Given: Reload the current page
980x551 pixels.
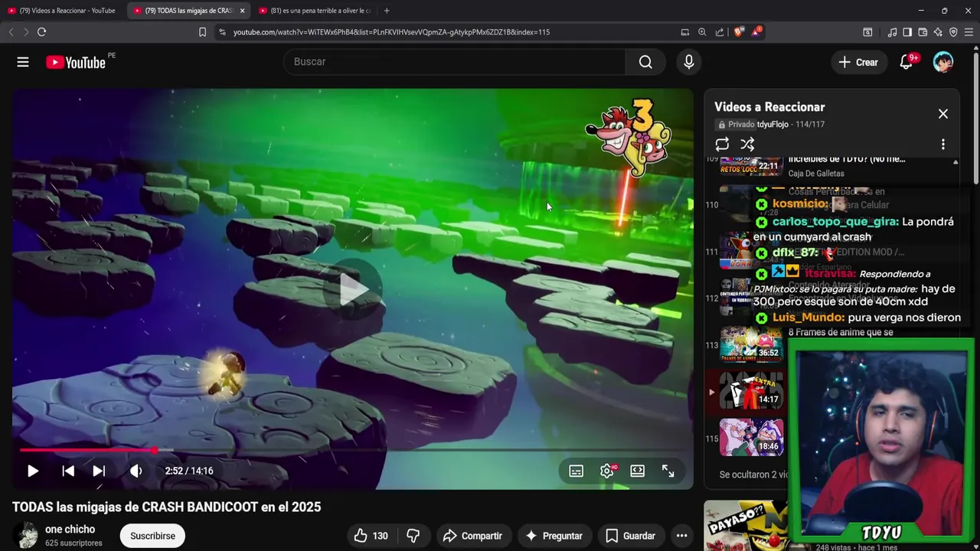Looking at the screenshot, I should (x=41, y=32).
